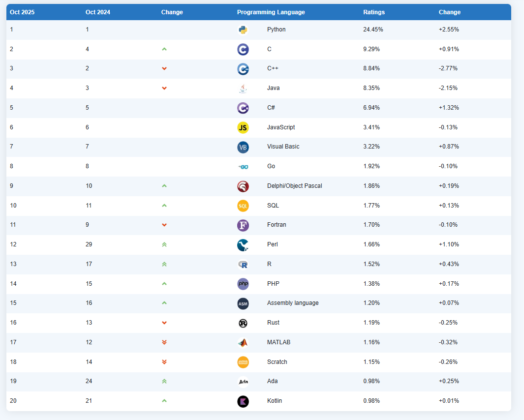524x420 pixels.
Task: Click the SQL orange logo icon
Action: click(243, 206)
